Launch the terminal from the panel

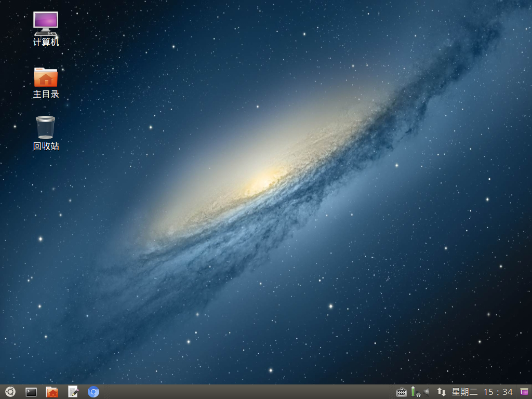pos(31,392)
